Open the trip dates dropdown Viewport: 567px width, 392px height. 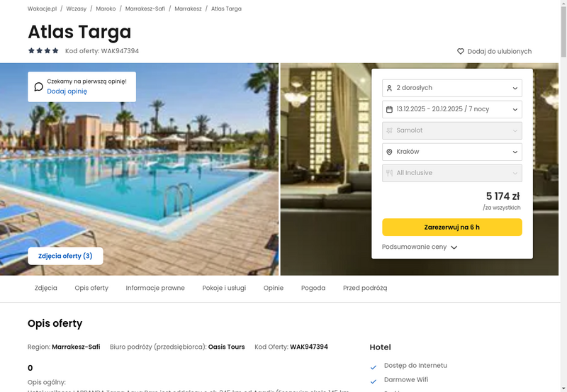click(x=452, y=109)
